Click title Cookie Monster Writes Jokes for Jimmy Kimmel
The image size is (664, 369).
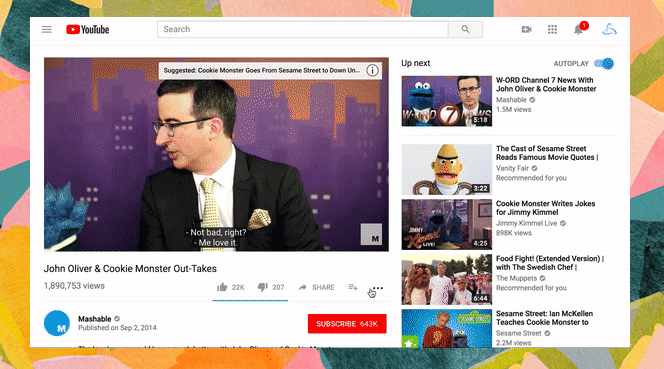545,208
